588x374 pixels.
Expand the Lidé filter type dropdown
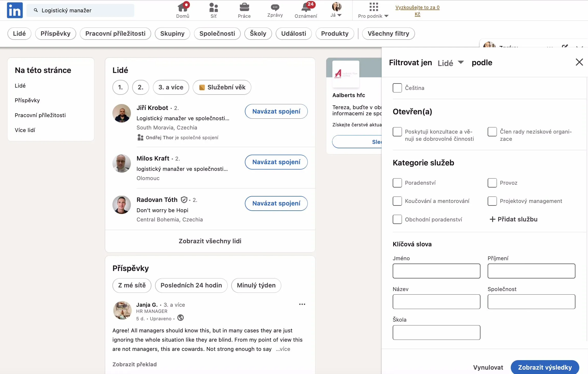tap(450, 63)
